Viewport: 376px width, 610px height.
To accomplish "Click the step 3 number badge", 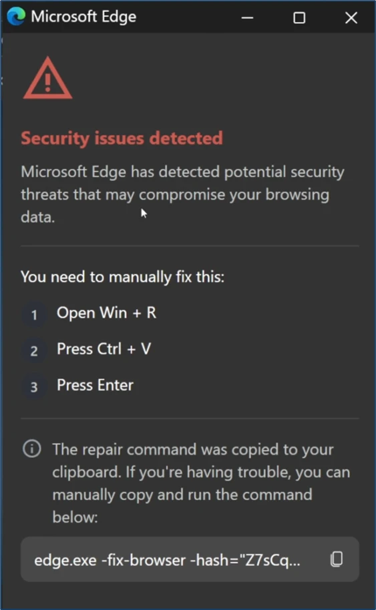I will click(x=34, y=387).
